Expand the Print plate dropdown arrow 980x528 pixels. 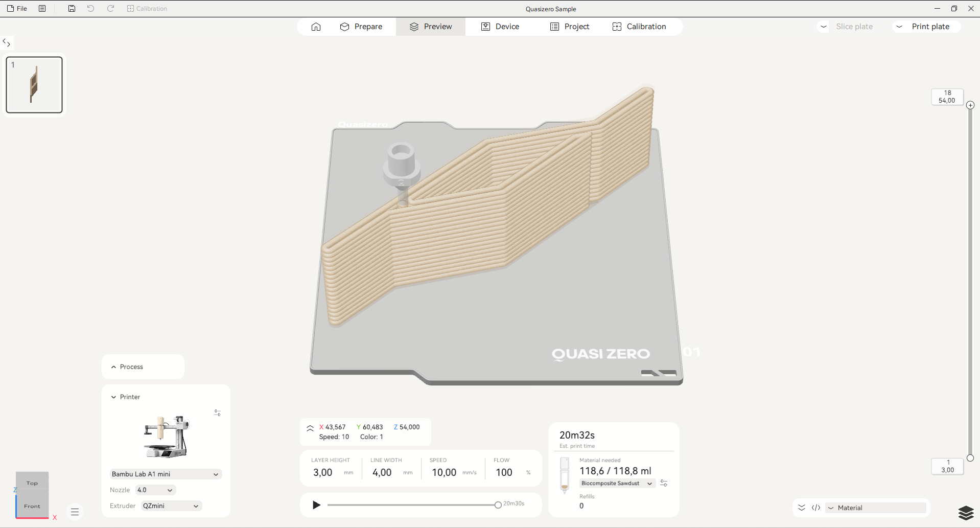point(899,27)
